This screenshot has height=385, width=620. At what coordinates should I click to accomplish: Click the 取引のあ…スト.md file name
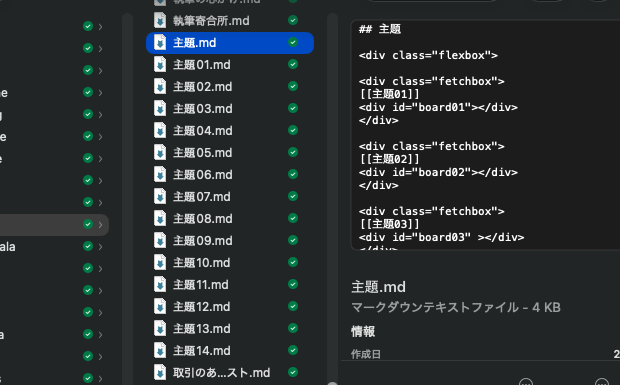221,373
